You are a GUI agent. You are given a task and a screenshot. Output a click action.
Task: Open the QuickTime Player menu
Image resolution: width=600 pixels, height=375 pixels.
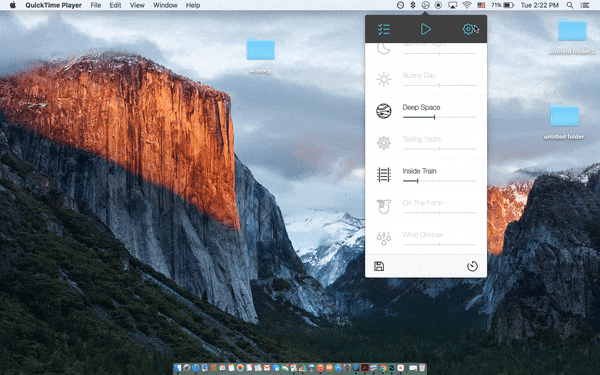[x=53, y=5]
